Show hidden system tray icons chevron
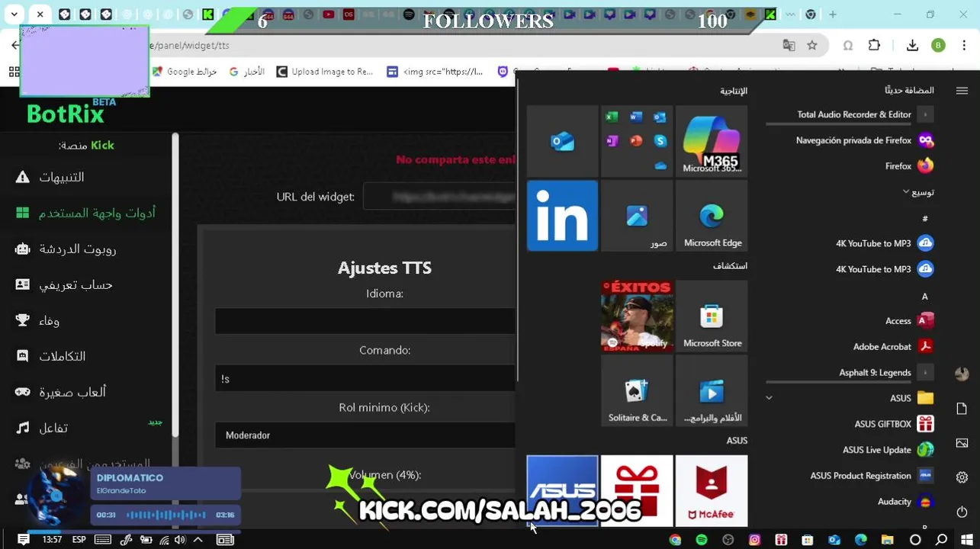Viewport: 980px width, 549px height. tap(198, 539)
